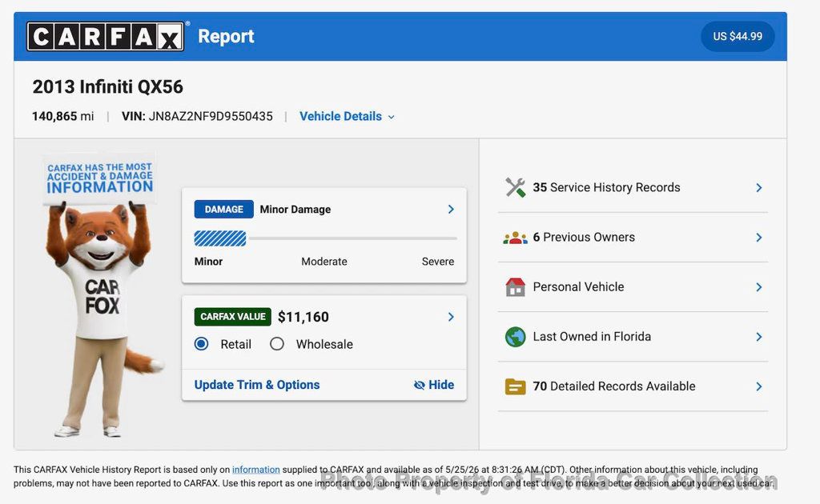820x504 pixels.
Task: Click the $11,160 value amount
Action: (303, 317)
